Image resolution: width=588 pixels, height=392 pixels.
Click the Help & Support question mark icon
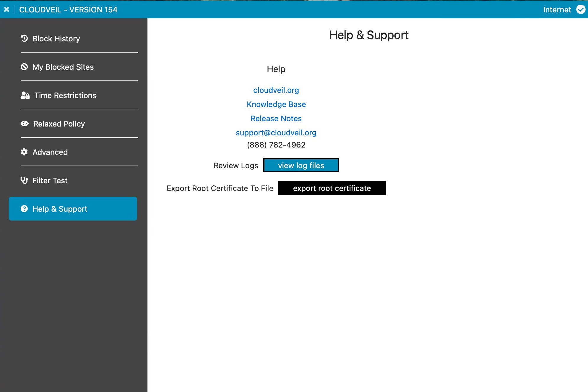(24, 209)
